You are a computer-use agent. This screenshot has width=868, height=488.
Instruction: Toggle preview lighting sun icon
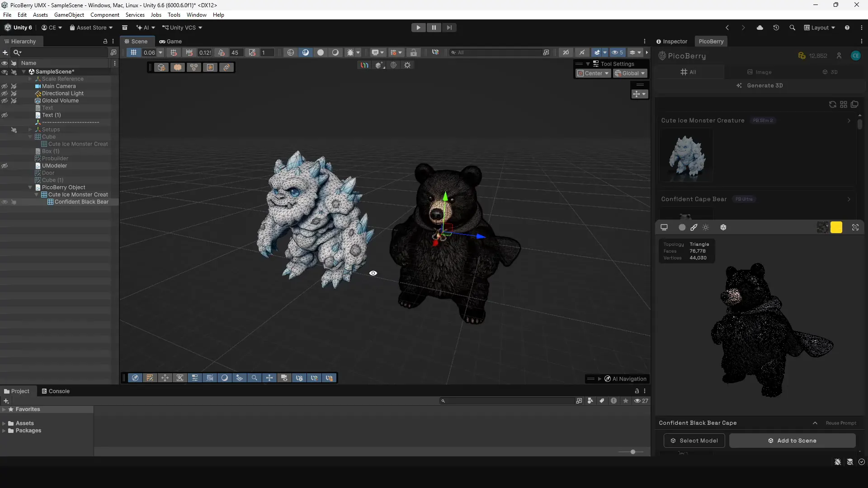pos(706,227)
